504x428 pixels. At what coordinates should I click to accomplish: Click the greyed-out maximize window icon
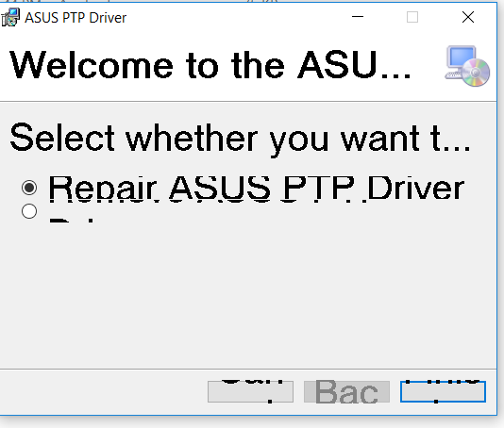412,17
